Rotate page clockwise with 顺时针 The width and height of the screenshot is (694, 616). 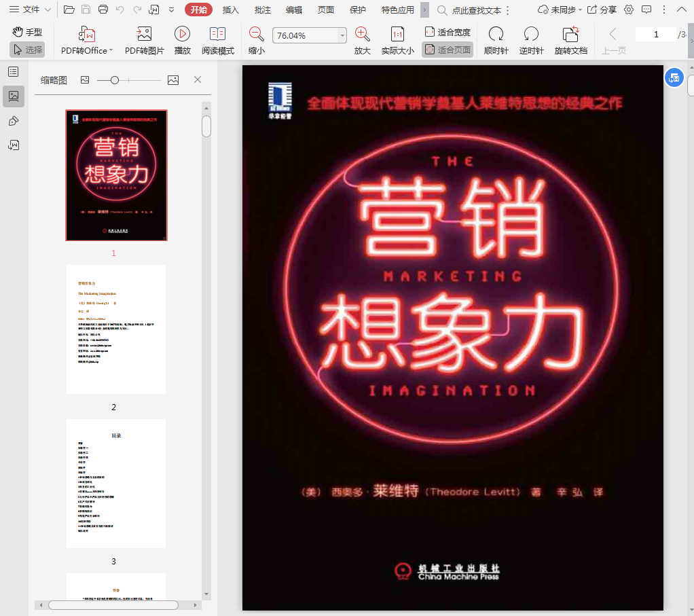496,35
